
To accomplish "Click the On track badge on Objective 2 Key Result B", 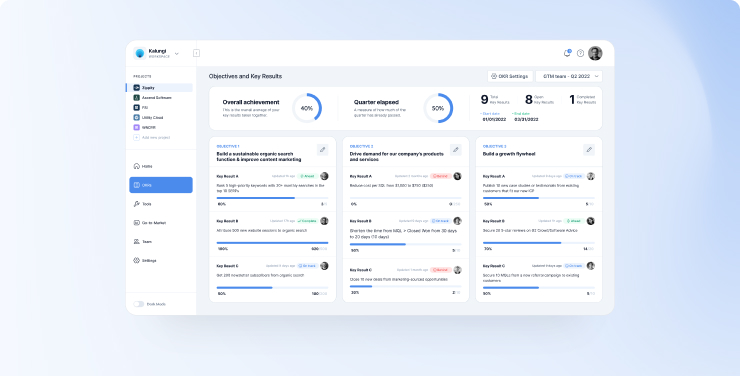I will (x=441, y=221).
